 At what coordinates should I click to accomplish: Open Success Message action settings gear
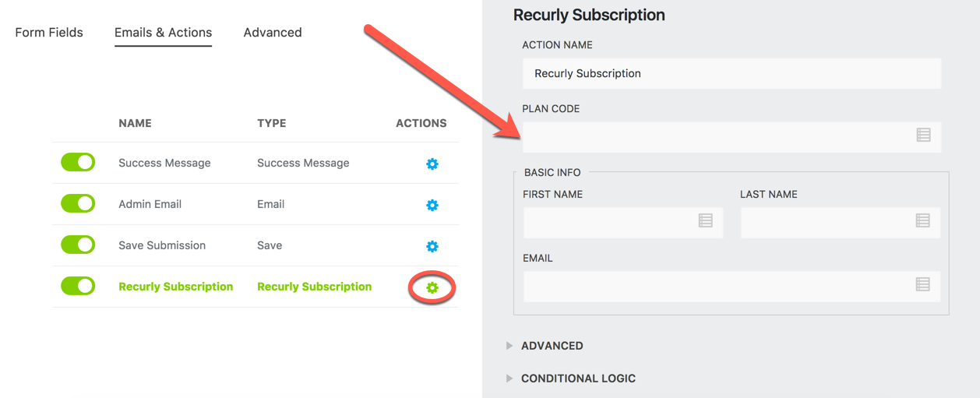click(x=432, y=164)
